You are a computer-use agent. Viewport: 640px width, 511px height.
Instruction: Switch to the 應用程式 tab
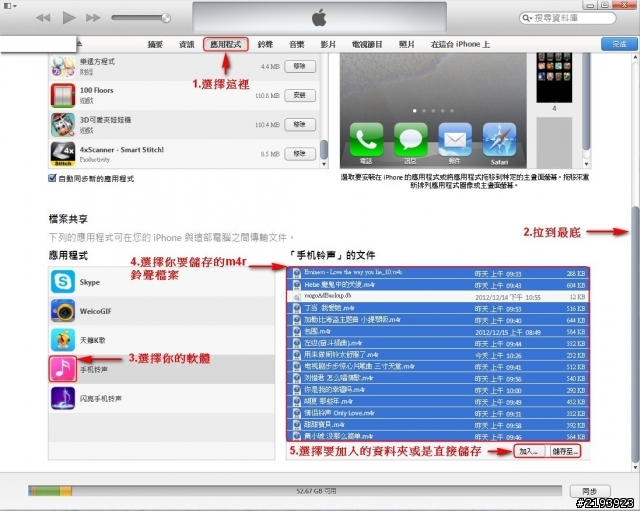[226, 44]
